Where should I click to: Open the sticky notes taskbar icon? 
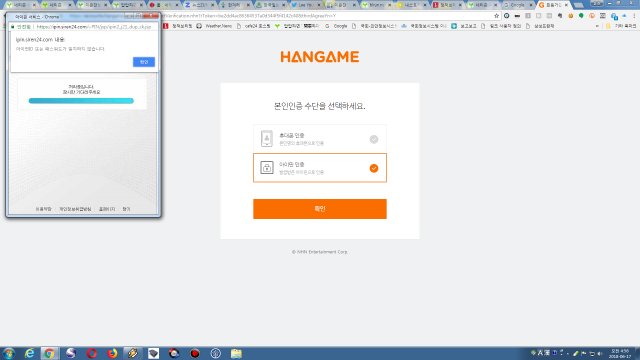tap(236, 353)
